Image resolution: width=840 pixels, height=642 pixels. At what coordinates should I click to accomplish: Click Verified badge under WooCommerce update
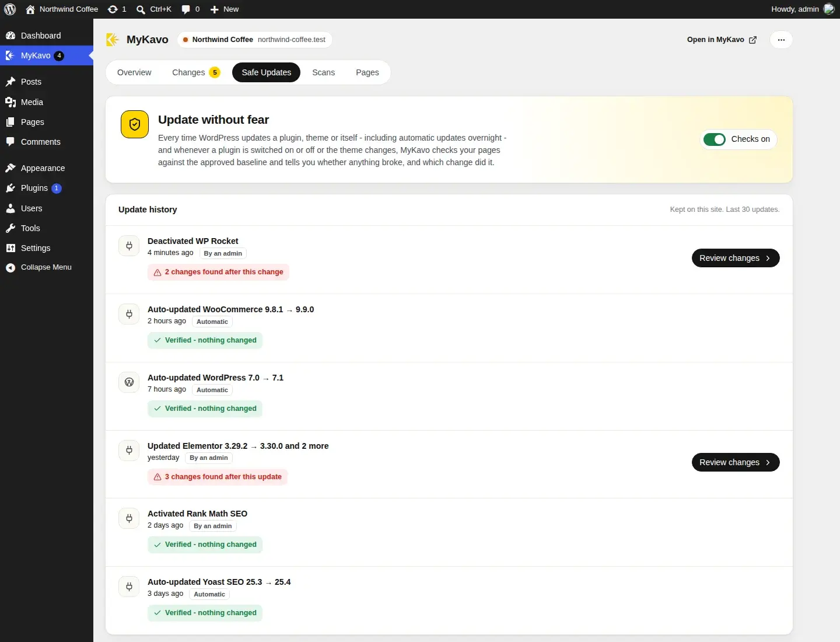[x=205, y=340]
